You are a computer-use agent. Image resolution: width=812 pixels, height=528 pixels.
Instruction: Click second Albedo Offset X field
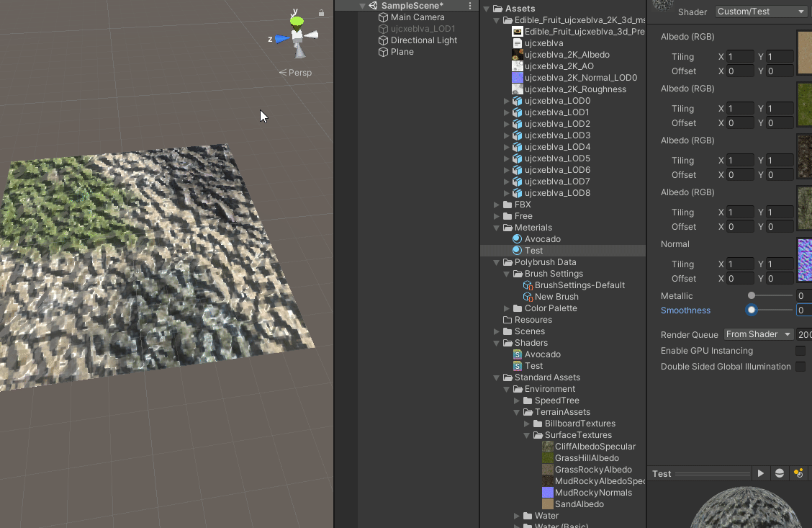(741, 122)
